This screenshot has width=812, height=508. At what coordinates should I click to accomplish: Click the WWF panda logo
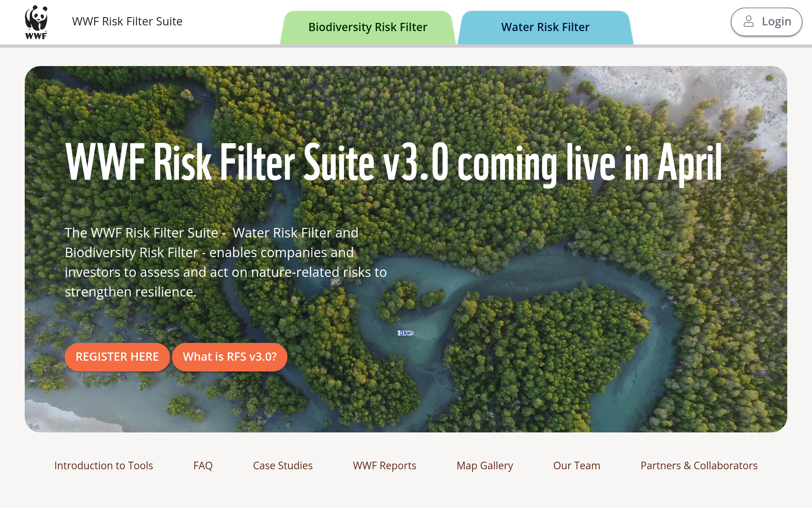[x=36, y=22]
